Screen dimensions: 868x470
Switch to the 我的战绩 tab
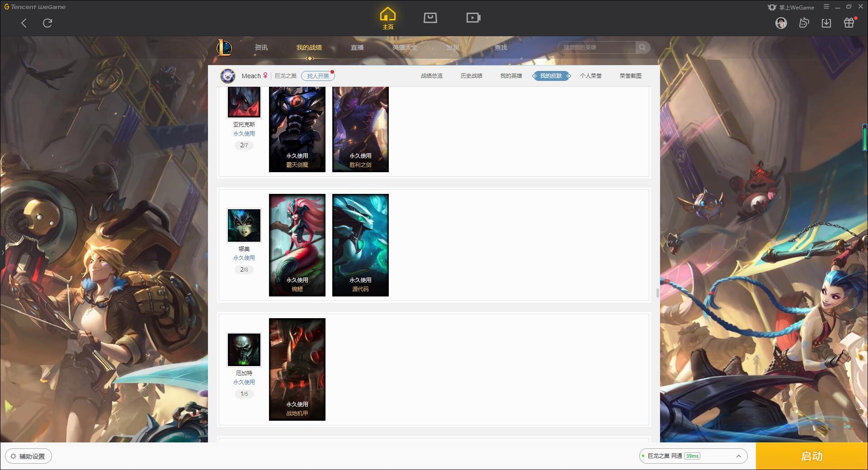coord(309,47)
